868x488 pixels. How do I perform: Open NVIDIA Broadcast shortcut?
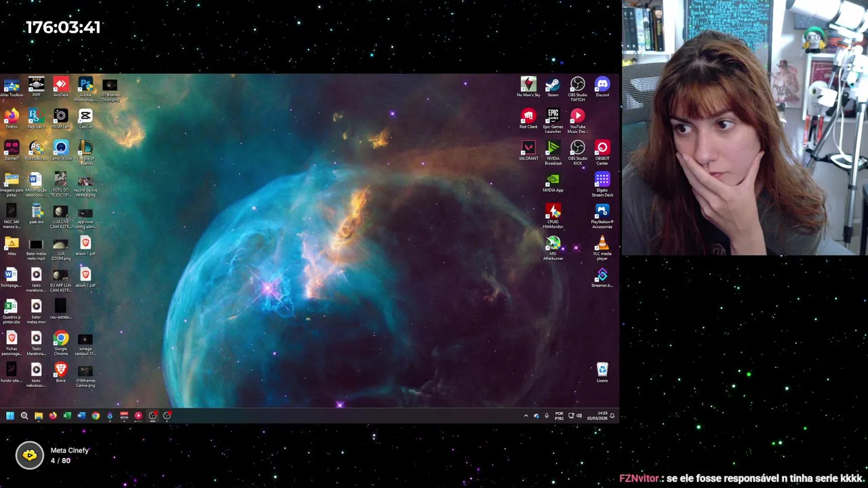(553, 152)
